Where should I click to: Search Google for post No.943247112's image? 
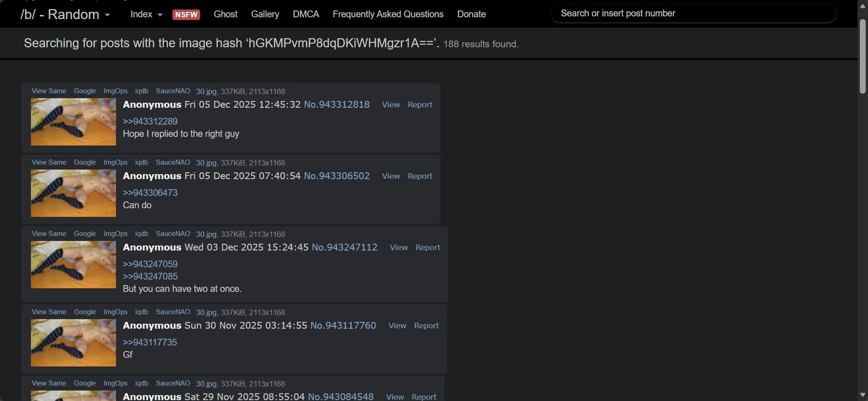[x=85, y=234]
